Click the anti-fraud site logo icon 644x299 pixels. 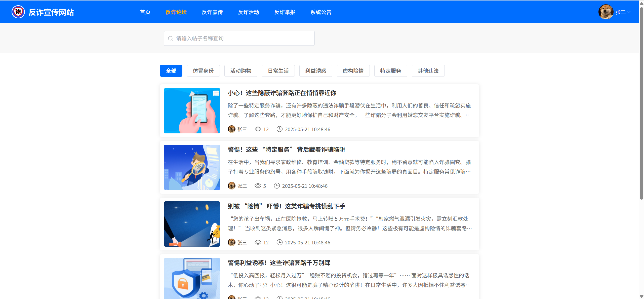pos(18,12)
